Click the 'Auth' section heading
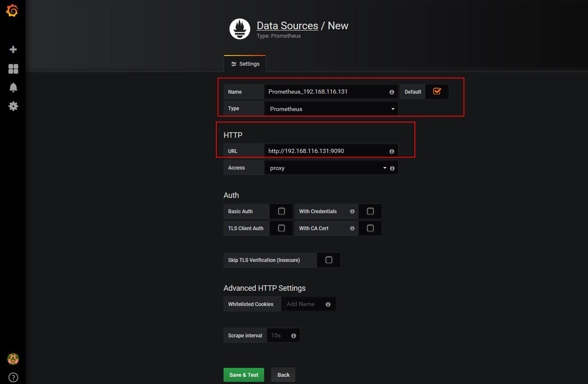The width and height of the screenshot is (588, 384). pos(231,195)
